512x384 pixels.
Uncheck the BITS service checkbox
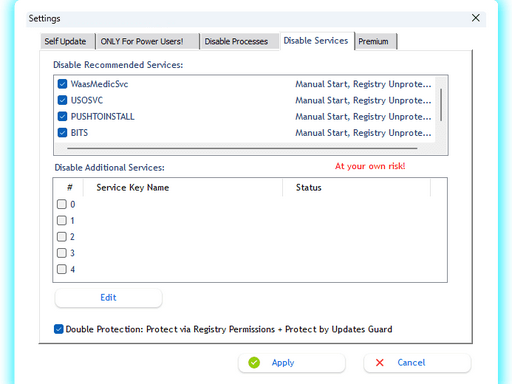(x=62, y=133)
